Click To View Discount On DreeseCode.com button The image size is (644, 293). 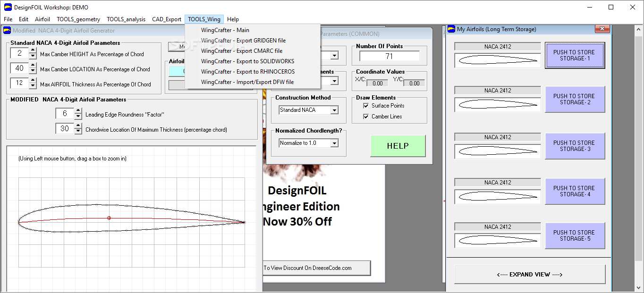317,268
